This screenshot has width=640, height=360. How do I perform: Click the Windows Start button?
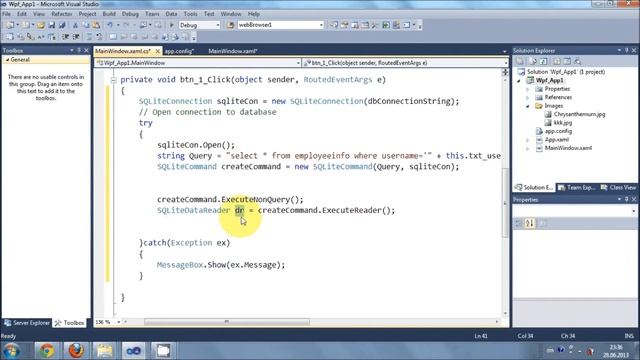tap(11, 351)
